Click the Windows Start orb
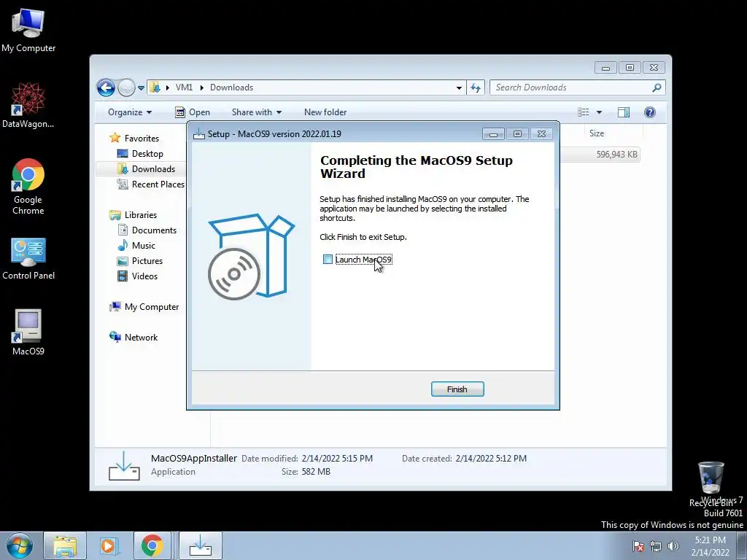The width and height of the screenshot is (747, 560). [x=20, y=545]
